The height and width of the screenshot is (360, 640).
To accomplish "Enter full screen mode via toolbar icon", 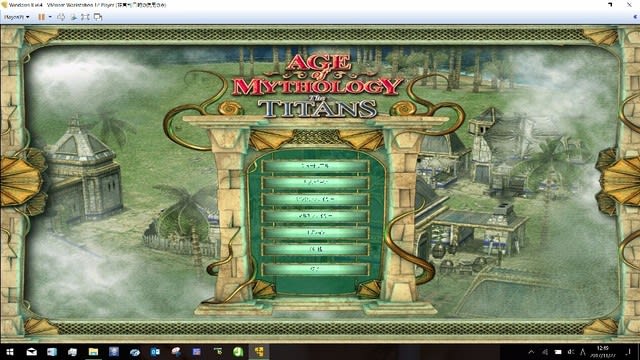I will (x=85, y=17).
